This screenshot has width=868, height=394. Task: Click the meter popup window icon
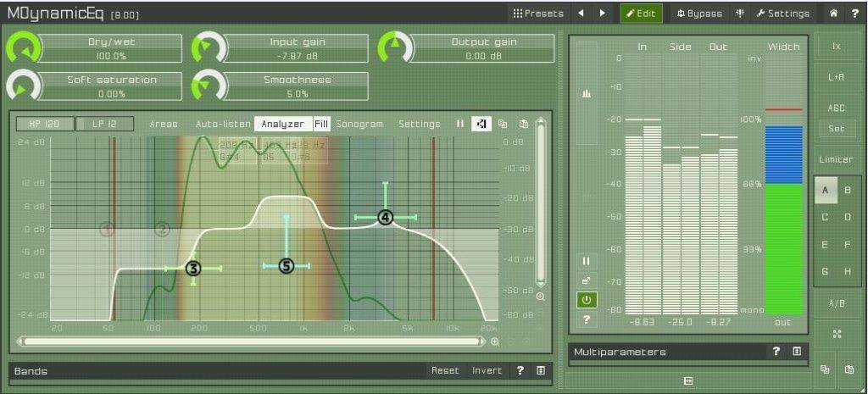[587, 280]
